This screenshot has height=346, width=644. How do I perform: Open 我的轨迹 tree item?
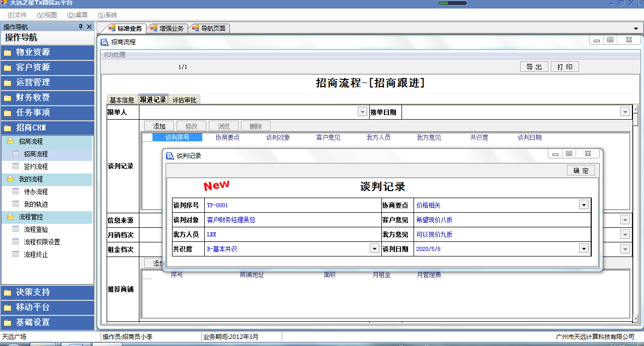[x=36, y=204]
